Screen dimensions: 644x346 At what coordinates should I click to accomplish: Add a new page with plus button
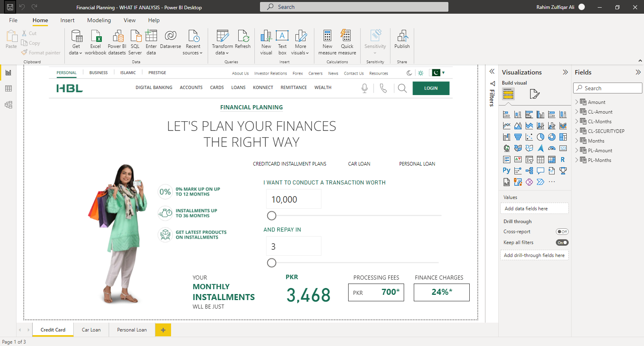pyautogui.click(x=163, y=330)
